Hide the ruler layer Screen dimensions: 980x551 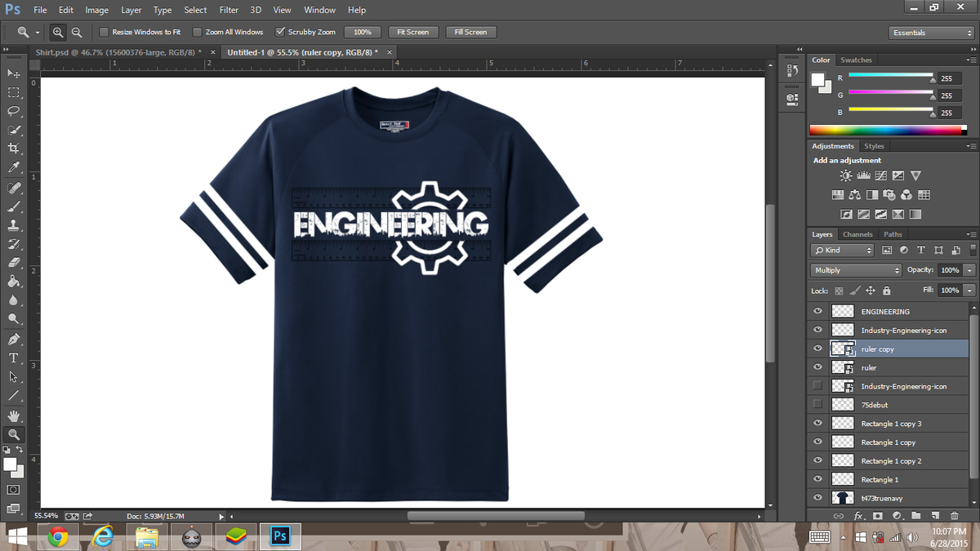817,367
